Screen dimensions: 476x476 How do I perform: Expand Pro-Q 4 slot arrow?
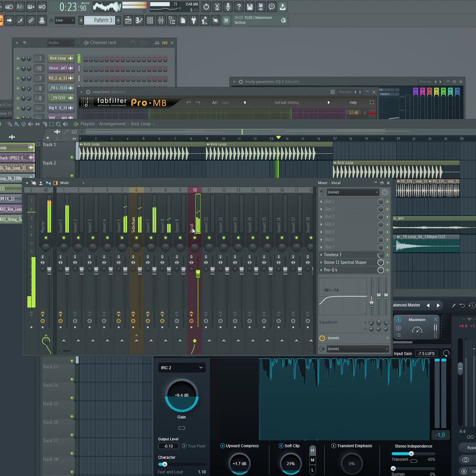click(x=321, y=270)
